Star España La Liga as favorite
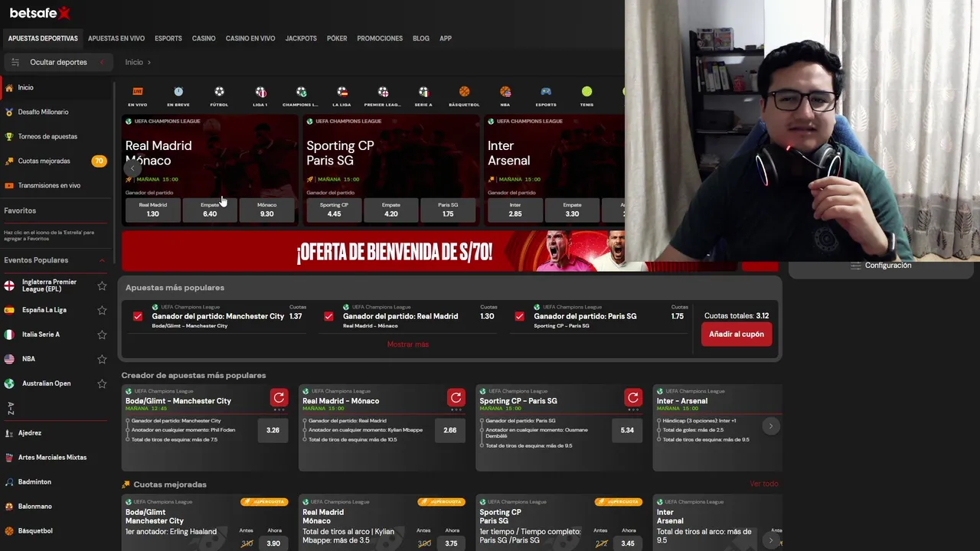 click(102, 310)
